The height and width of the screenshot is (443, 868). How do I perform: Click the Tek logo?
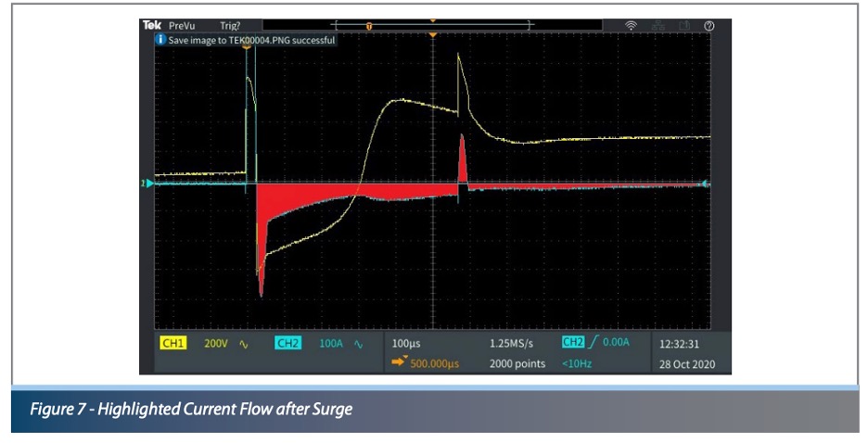[152, 26]
